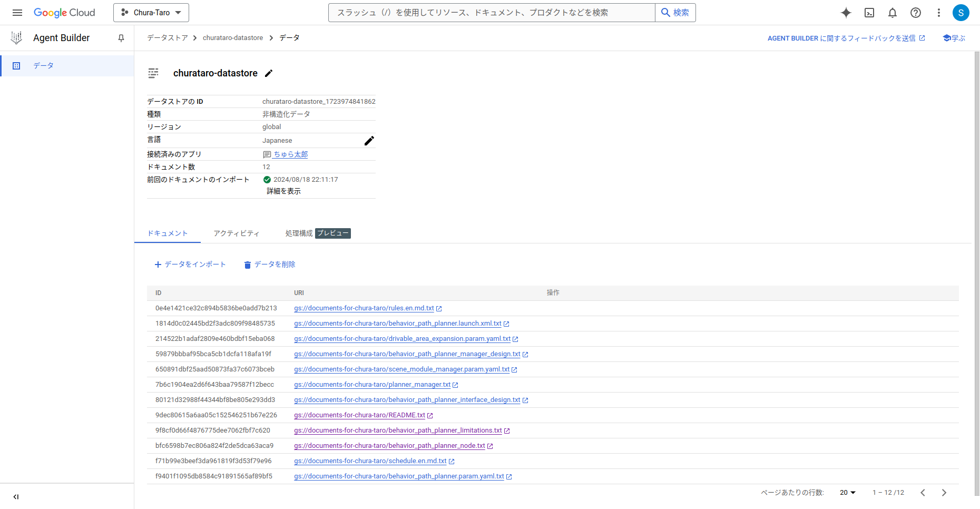Open the 学ぶ learning panel
This screenshot has height=509, width=980.
pyautogui.click(x=954, y=38)
